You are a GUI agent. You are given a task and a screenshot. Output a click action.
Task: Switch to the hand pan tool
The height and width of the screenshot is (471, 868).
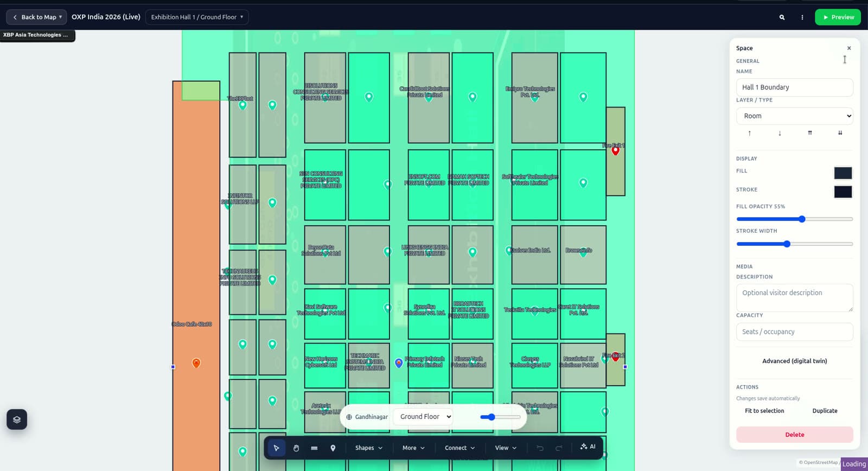(x=296, y=448)
